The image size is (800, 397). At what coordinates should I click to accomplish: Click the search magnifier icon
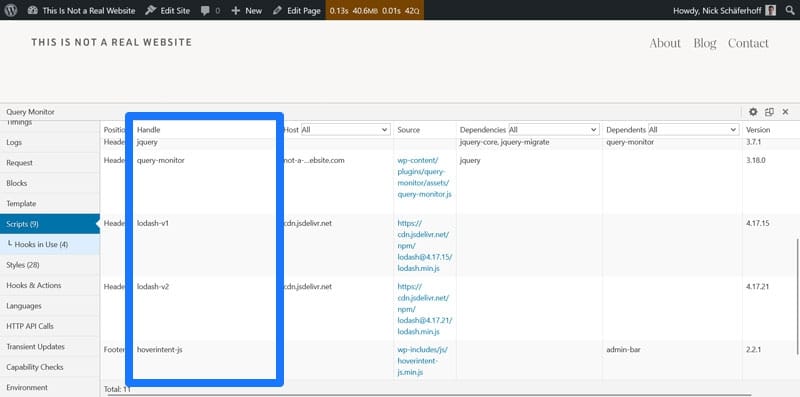pyautogui.click(x=790, y=10)
